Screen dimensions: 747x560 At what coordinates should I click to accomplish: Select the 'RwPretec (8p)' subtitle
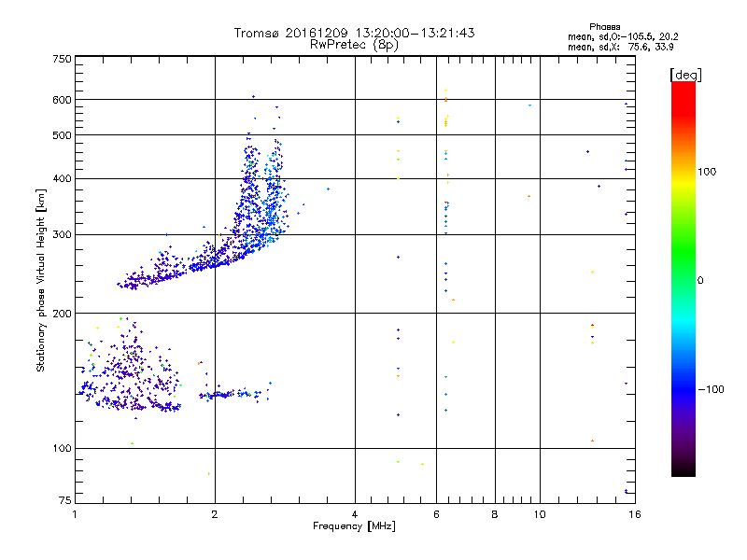354,45
